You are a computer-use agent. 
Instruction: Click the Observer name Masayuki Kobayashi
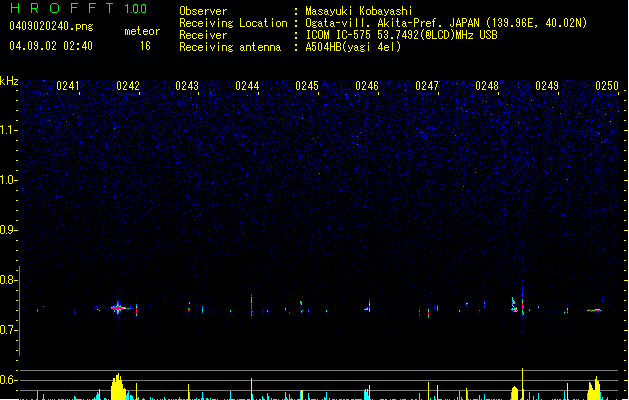point(359,11)
